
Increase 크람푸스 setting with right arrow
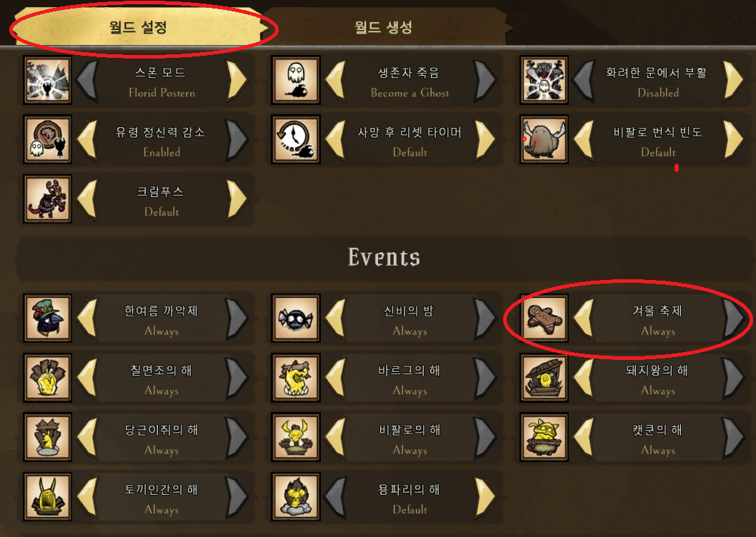pos(237,199)
